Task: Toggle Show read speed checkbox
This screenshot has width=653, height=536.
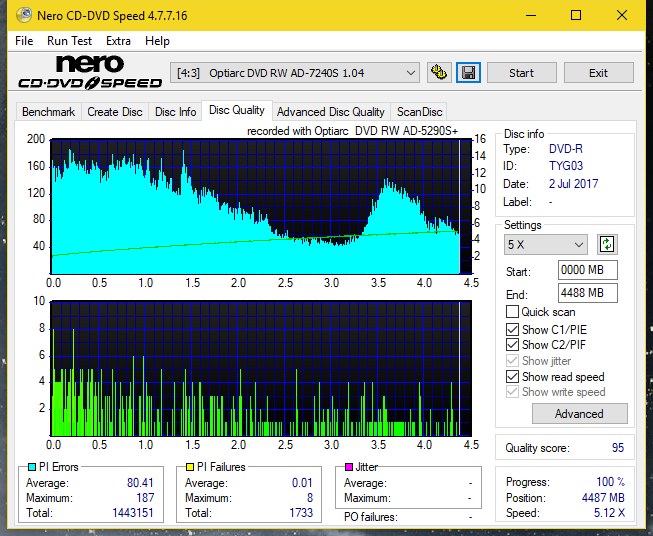Action: [512, 376]
